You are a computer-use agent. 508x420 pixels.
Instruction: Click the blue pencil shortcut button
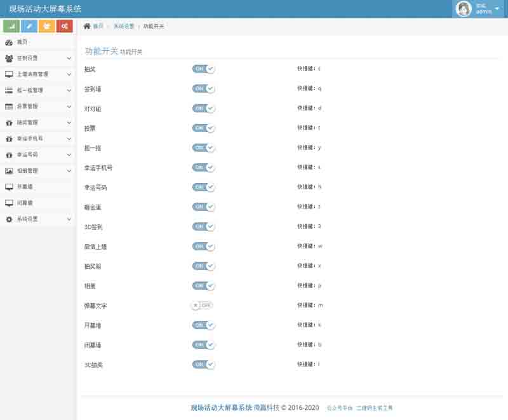[29, 26]
